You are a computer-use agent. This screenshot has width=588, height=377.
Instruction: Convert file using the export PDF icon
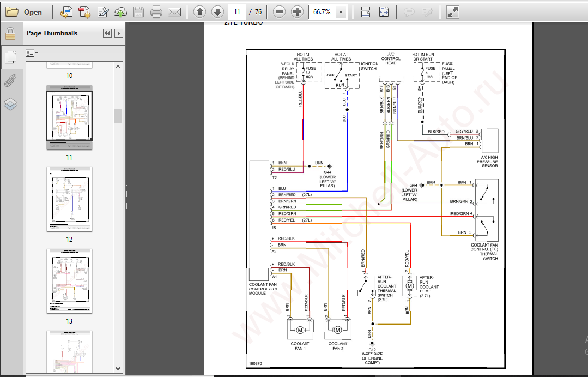(x=66, y=12)
